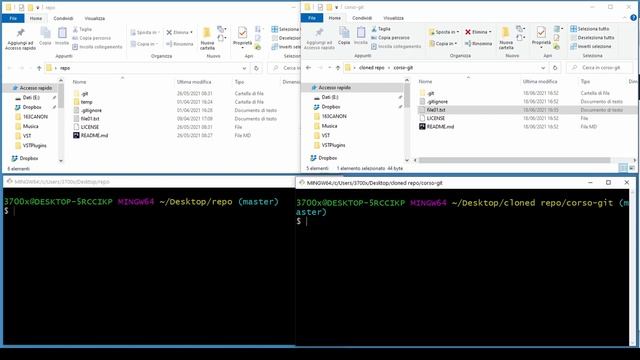
Task: Expand address bar history in repo window
Action: click(244, 68)
